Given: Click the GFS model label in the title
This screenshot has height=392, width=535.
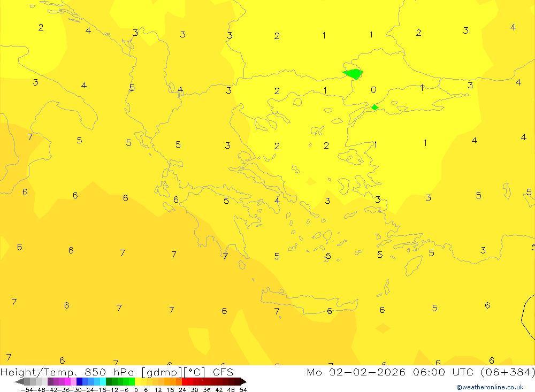Looking at the screenshot, I should pyautogui.click(x=223, y=372).
